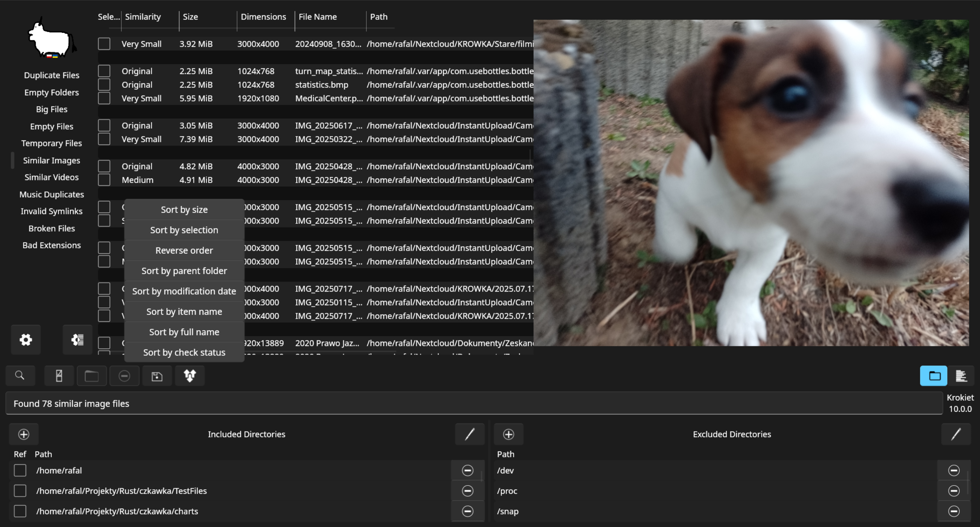The image size is (980, 527).
Task: Move selected files using the folder toolbar icon
Action: [92, 375]
